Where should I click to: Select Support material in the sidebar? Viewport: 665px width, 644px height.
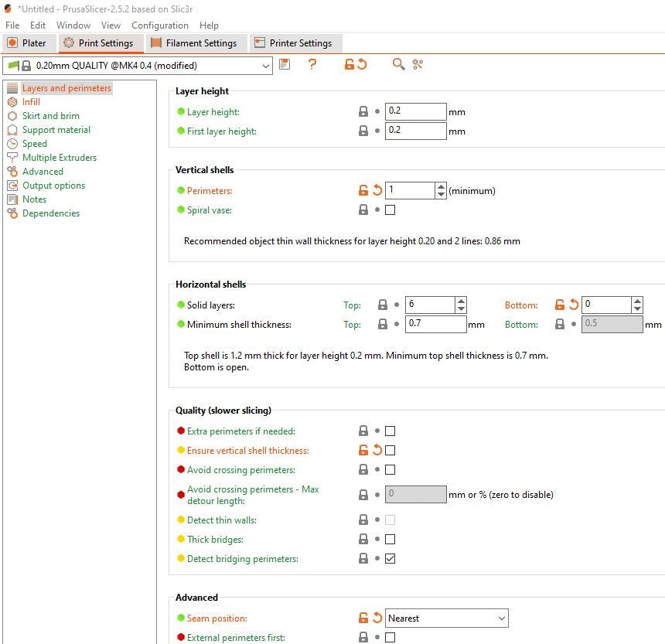click(56, 130)
